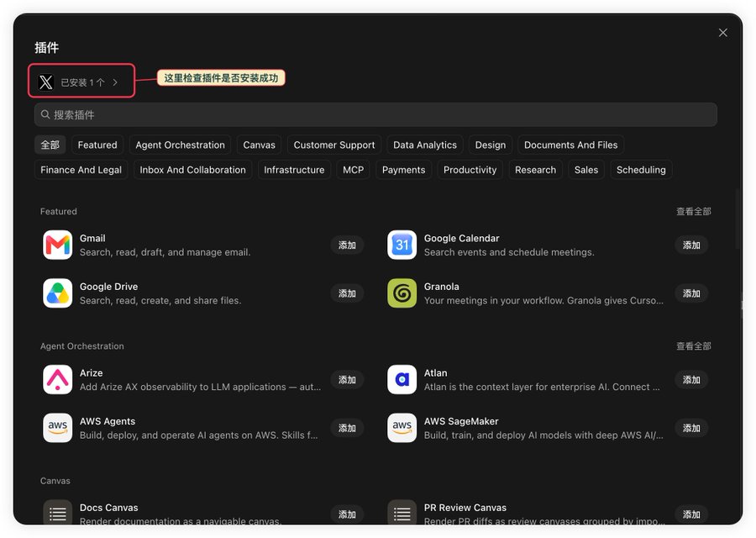
Task: Add the Atlan plugin
Action: (691, 380)
